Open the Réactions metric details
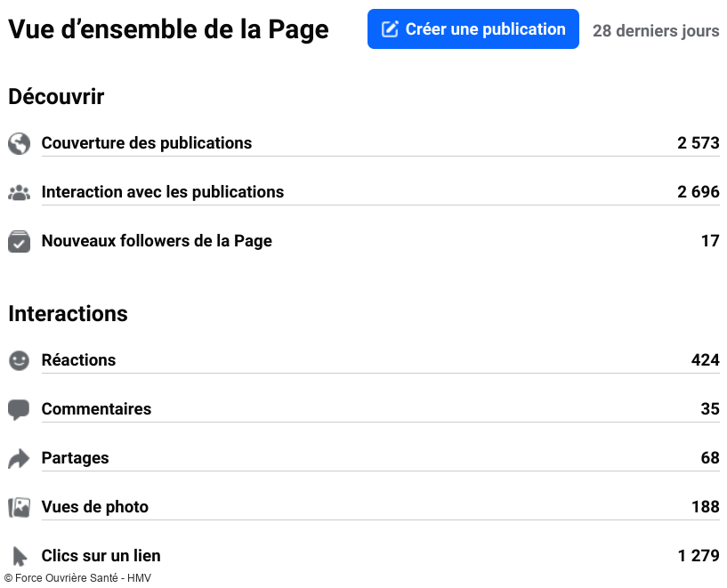The image size is (727, 588). pyautogui.click(x=78, y=360)
